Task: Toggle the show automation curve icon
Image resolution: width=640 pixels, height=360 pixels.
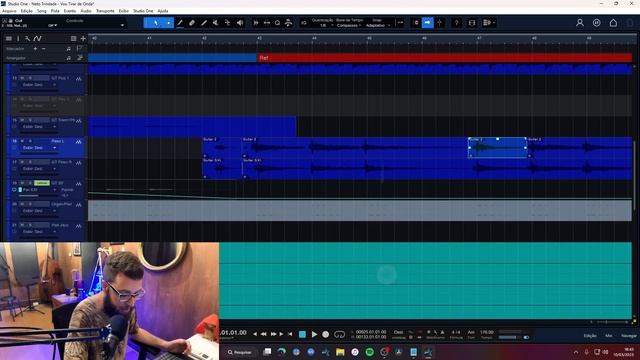Action: 38,38
